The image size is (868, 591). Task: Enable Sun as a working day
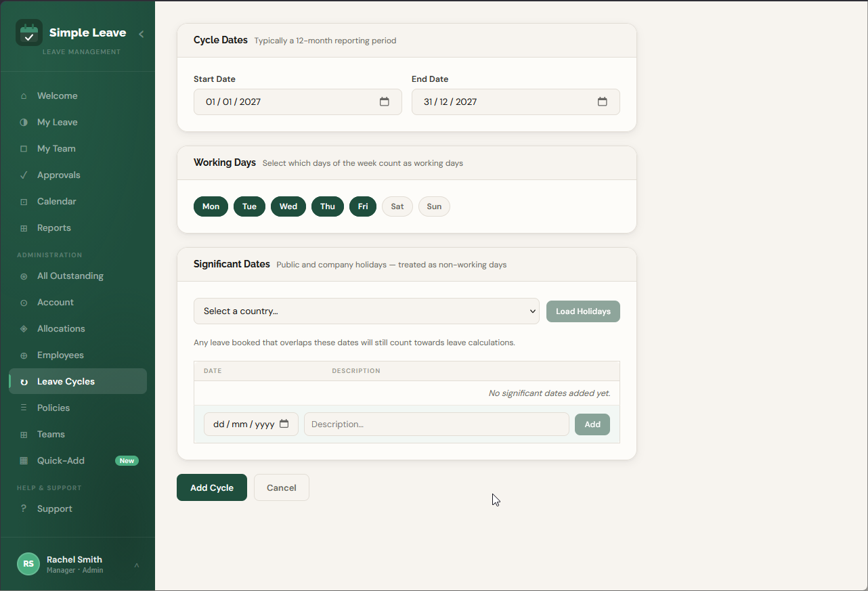pyautogui.click(x=434, y=206)
